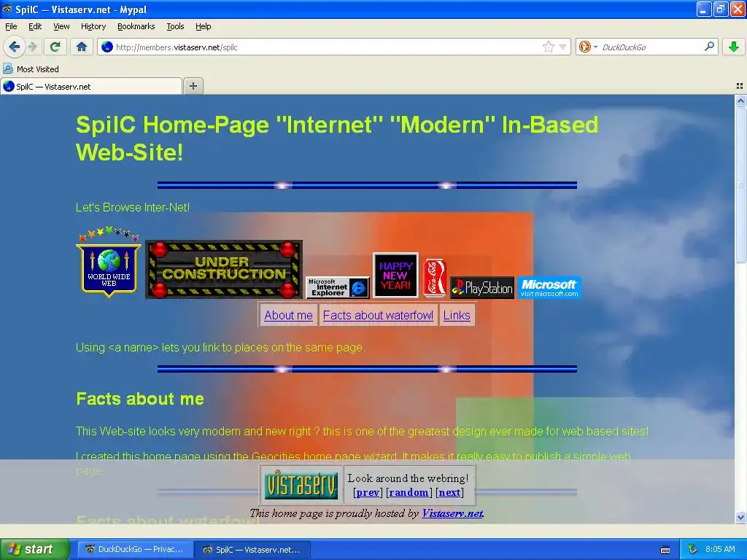Open the downloads green arrow button

click(734, 47)
